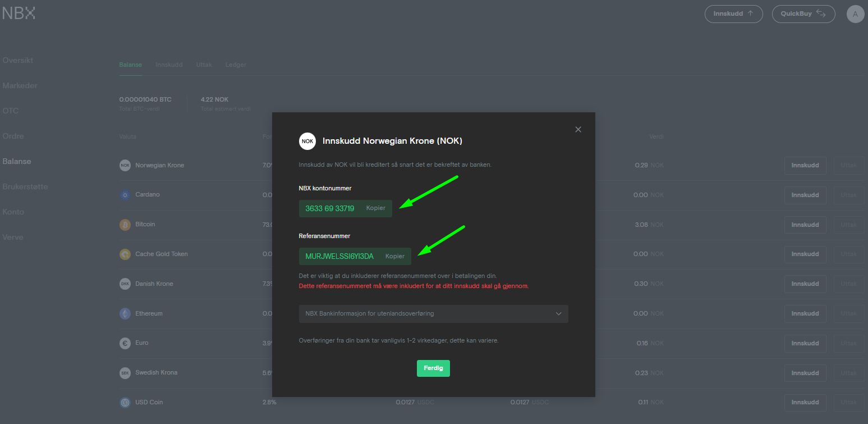Click the Bitcoin 3.08 NOK value

(649, 225)
